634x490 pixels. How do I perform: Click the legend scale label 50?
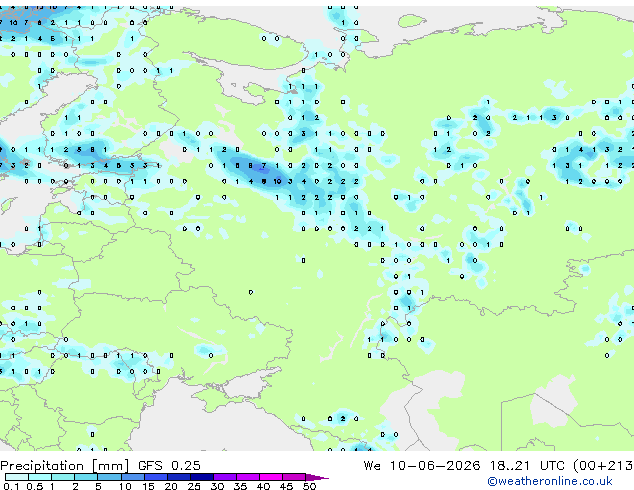[x=309, y=486]
